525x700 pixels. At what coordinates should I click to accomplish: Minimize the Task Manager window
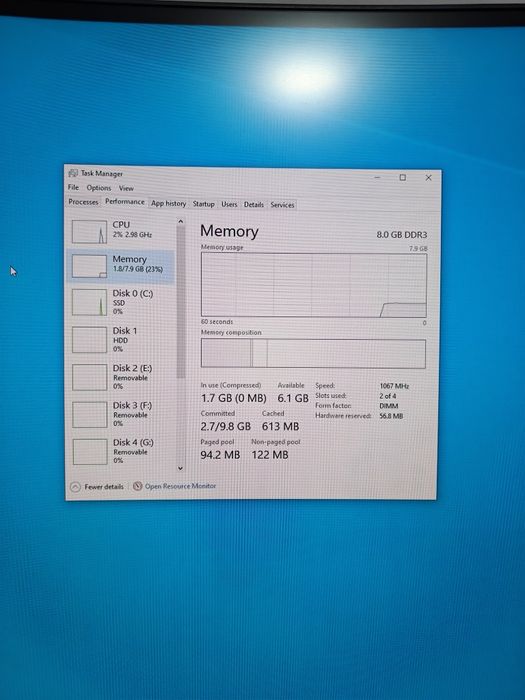point(377,177)
